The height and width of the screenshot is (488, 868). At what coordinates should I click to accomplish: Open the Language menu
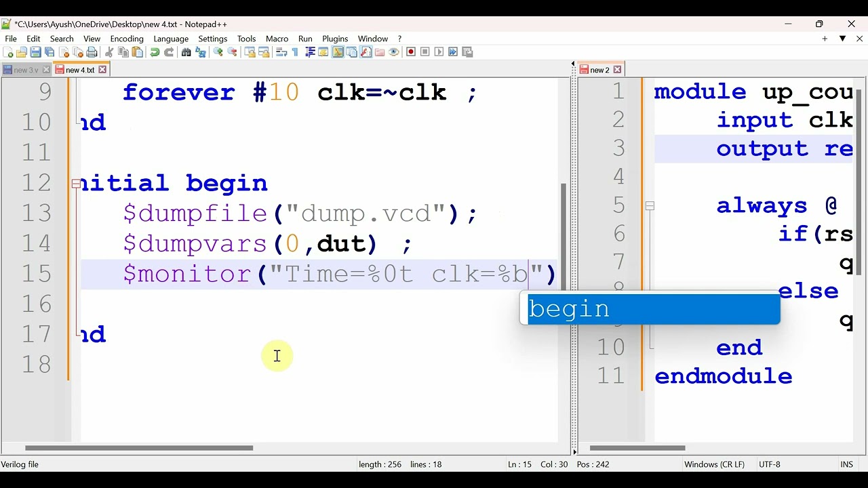[171, 39]
